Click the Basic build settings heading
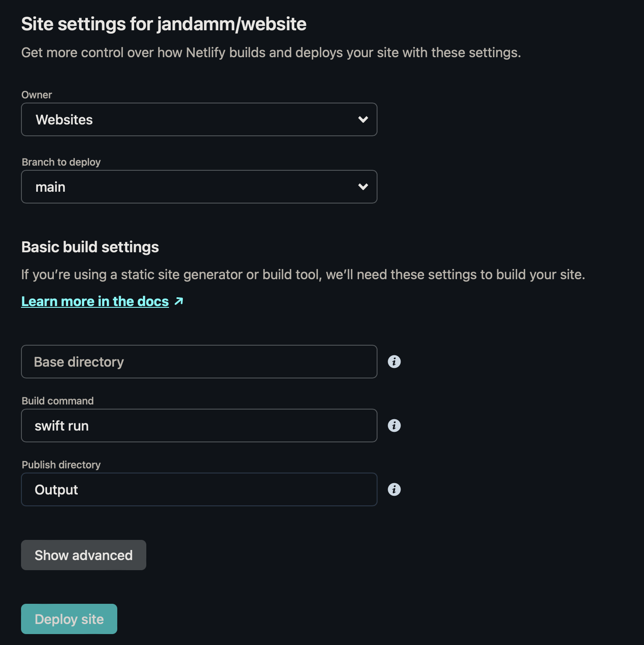Image resolution: width=644 pixels, height=645 pixels. tap(90, 247)
